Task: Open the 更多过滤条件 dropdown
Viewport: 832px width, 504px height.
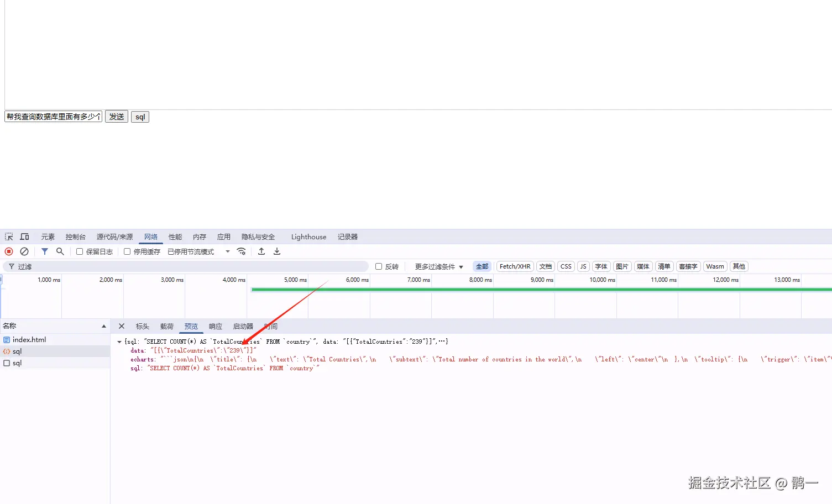Action: 439,266
